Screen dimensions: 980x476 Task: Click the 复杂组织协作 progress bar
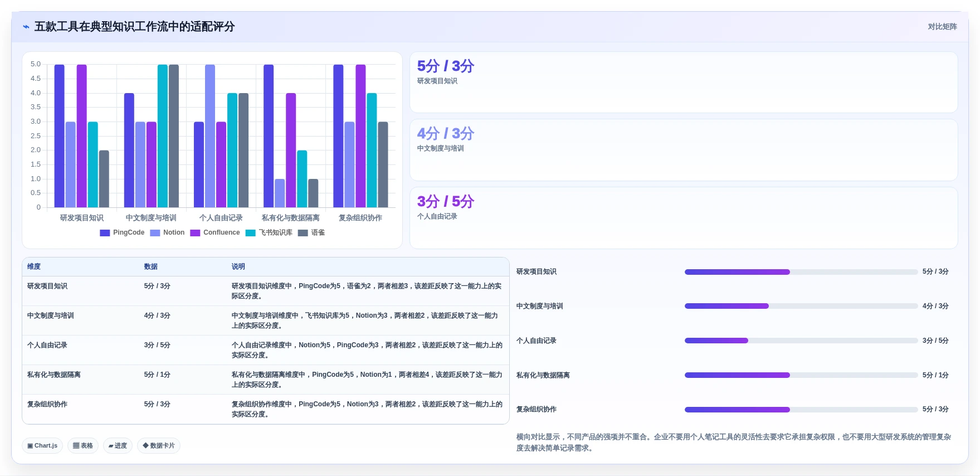pos(801,410)
